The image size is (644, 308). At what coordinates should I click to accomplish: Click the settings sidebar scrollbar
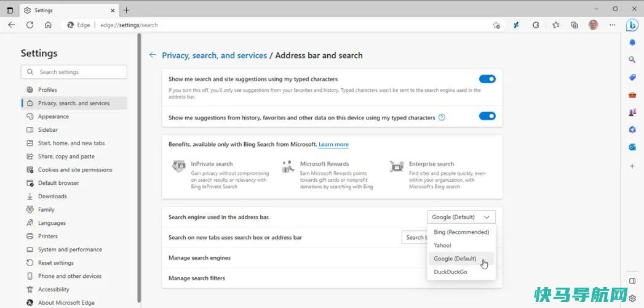coord(139,168)
